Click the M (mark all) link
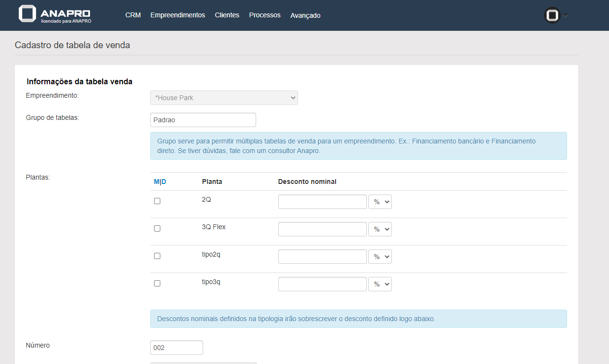The height and width of the screenshot is (364, 609). 156,182
